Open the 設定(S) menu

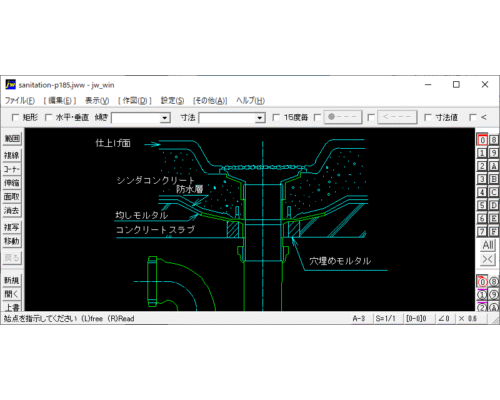[x=172, y=100]
